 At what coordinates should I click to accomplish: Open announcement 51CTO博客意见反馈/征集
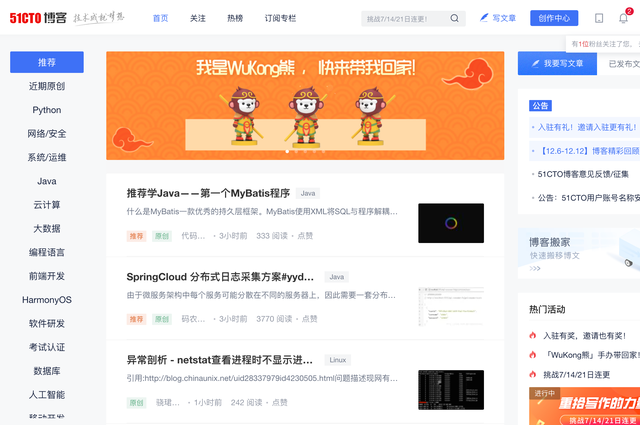point(583,174)
